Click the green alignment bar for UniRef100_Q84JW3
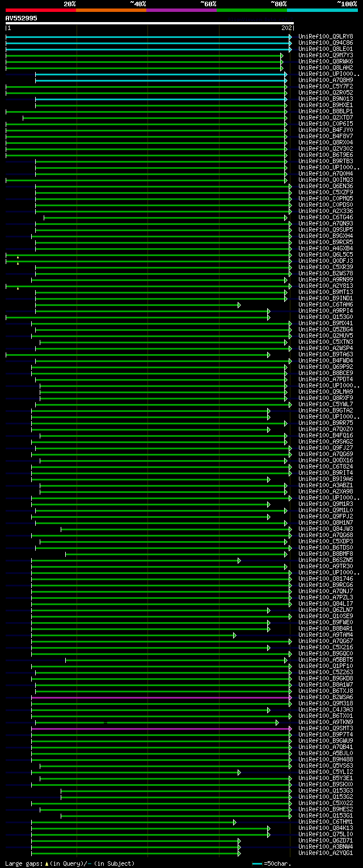This screenshot has width=363, height=868. [x=176, y=529]
